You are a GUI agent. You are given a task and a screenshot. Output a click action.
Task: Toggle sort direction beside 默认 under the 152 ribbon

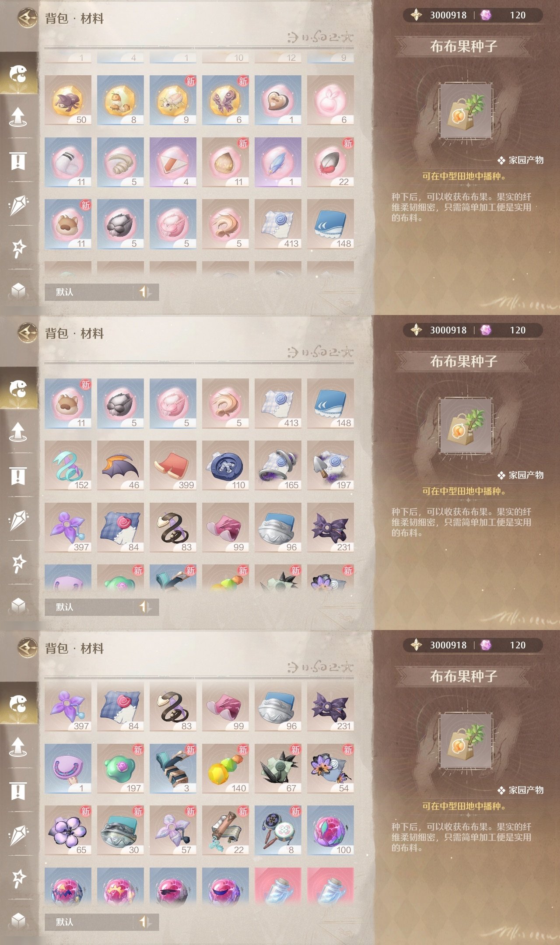click(145, 607)
